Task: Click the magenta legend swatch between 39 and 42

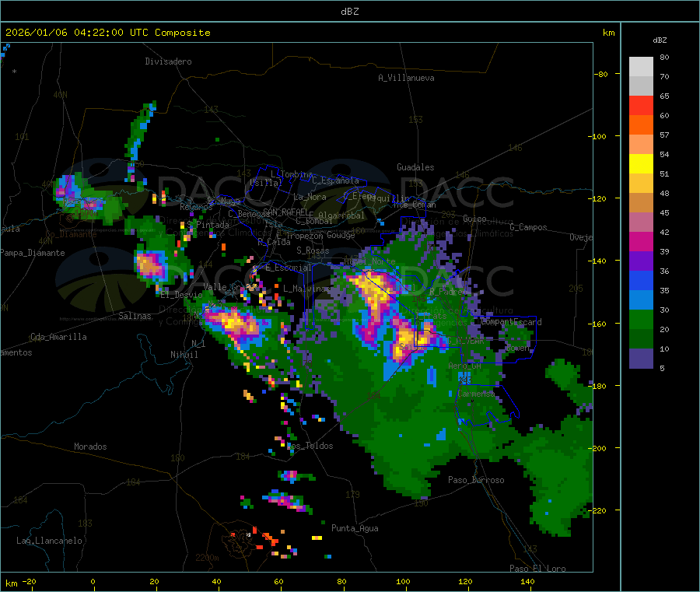Action: coord(641,241)
